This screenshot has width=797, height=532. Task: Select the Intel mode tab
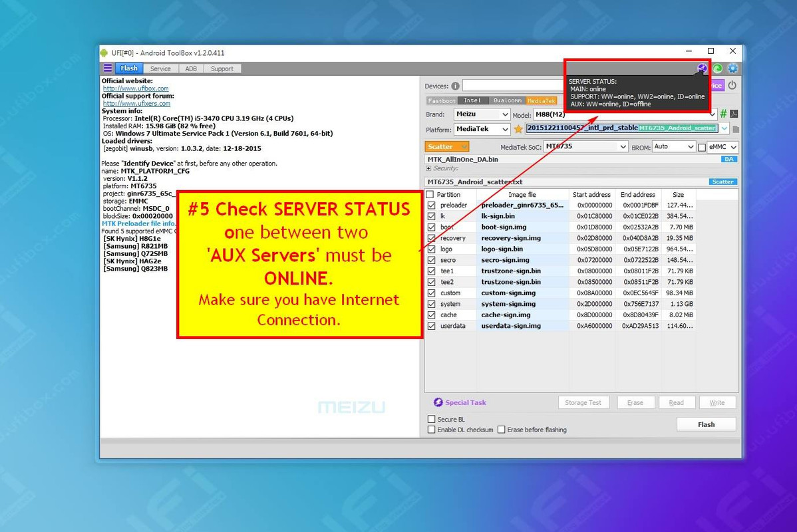point(472,100)
